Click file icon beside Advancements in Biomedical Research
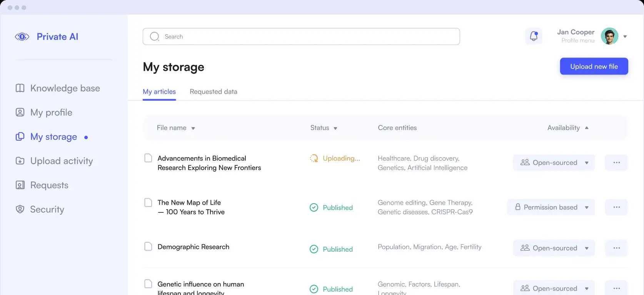Screen dimensions: 644x295 148,158
